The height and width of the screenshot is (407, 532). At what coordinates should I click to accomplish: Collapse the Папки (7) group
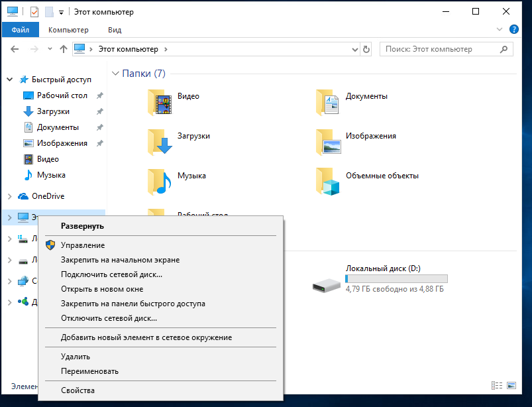click(115, 74)
